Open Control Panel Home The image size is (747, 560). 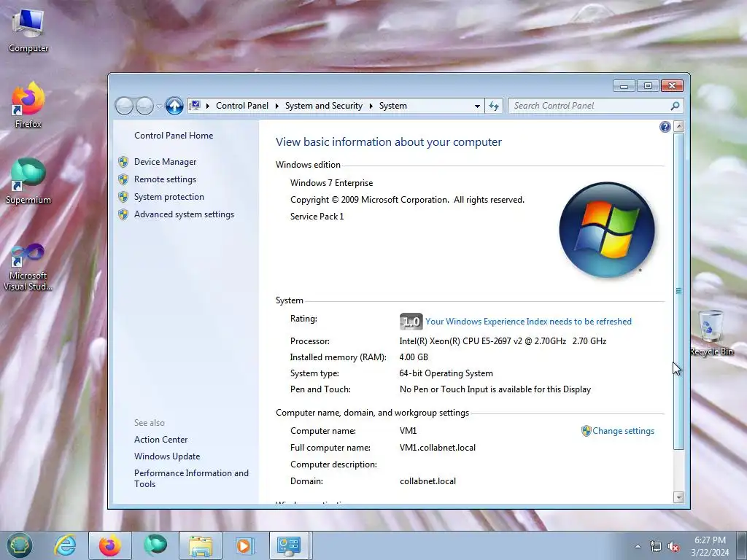[x=174, y=136]
